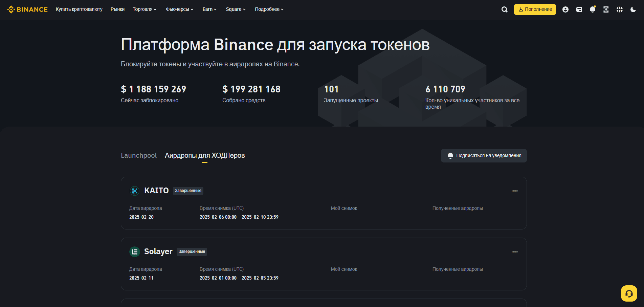Viewport: 644px width, 307px height.
Task: Expand the Торговля dropdown menu
Action: point(145,9)
